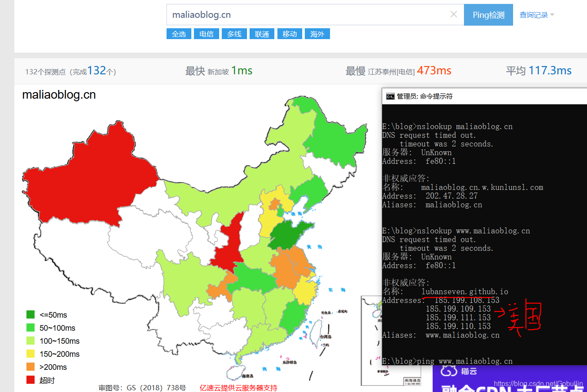Click the 132个探测点 completion count text
The height and width of the screenshot is (392, 587).
(x=70, y=71)
